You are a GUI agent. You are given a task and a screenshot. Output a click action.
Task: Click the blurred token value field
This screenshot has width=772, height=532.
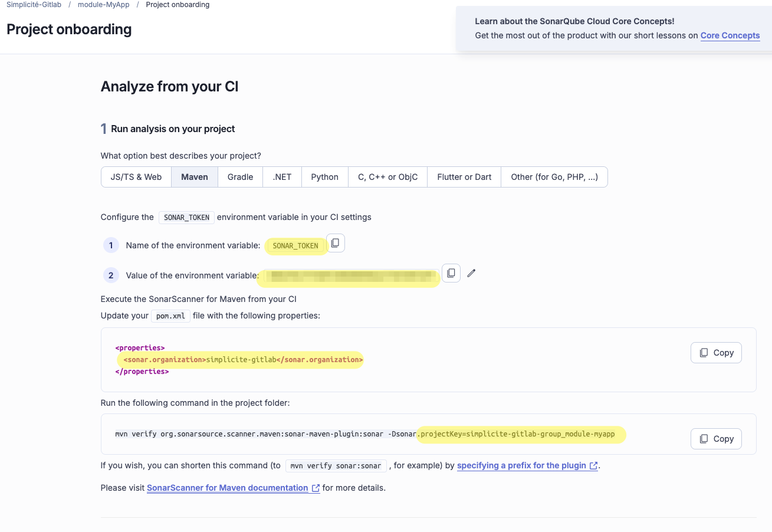click(350, 275)
